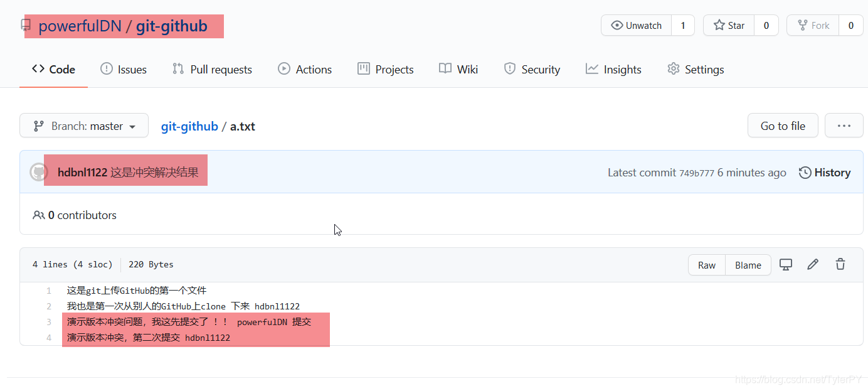Click the trash delete file icon
Image resolution: width=868 pixels, height=391 pixels.
pos(840,264)
